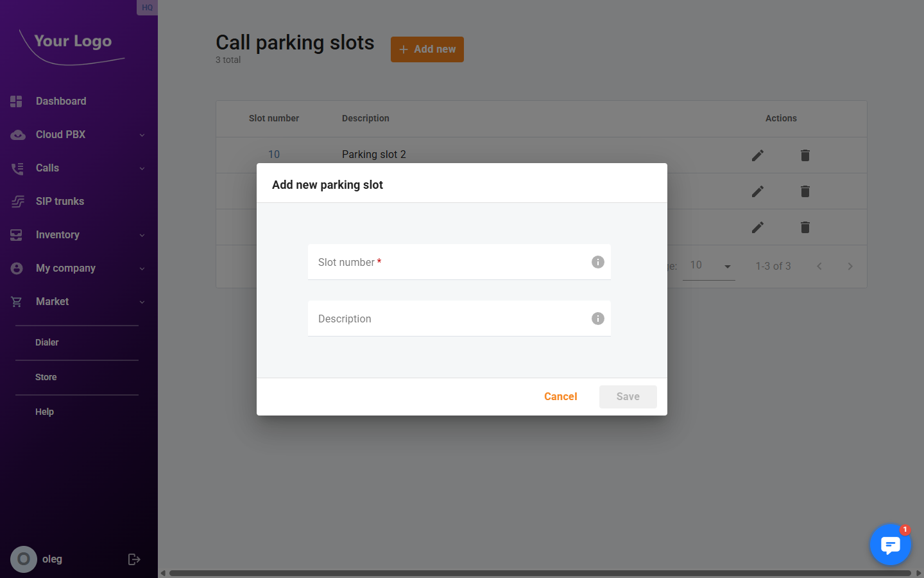Screen dimensions: 924x578
Task: Delete Parking slot 2 using the trash icon
Action: coord(805,155)
